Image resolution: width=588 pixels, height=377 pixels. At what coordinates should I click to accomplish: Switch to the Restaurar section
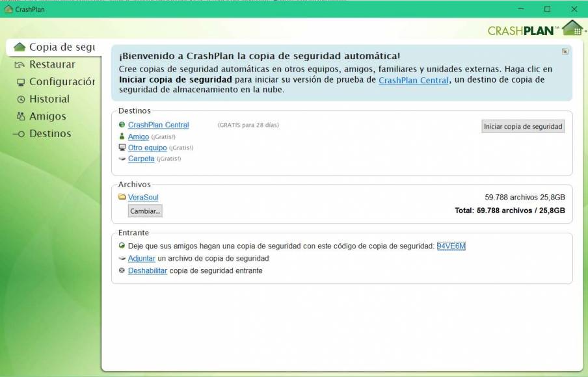click(46, 64)
